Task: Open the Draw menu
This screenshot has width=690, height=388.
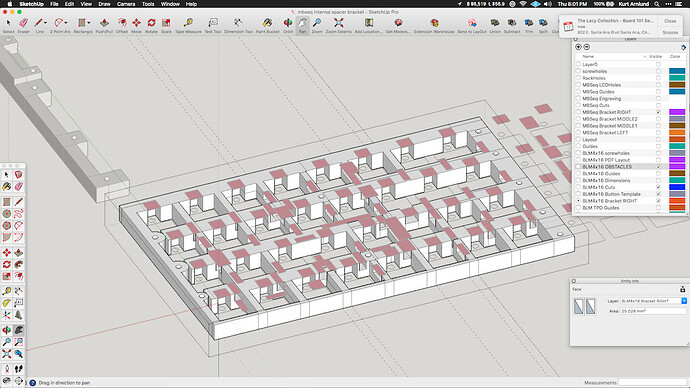Action: pyautogui.click(x=104, y=4)
